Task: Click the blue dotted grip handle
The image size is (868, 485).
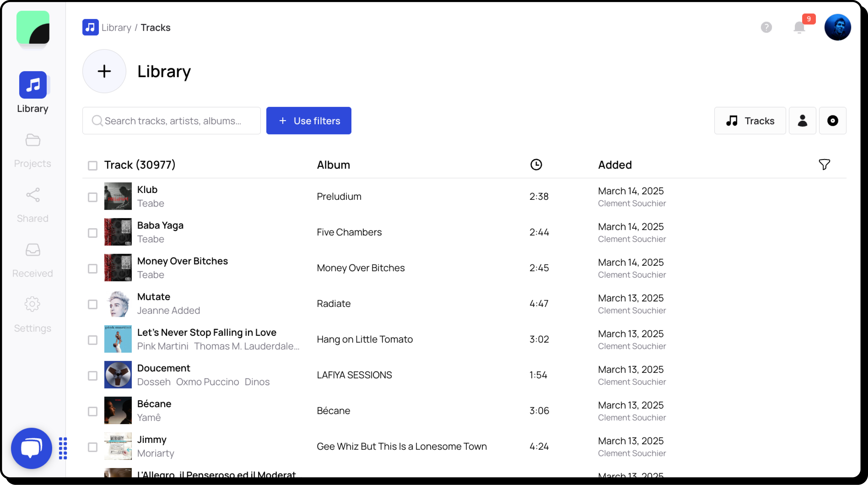Action: (63, 448)
